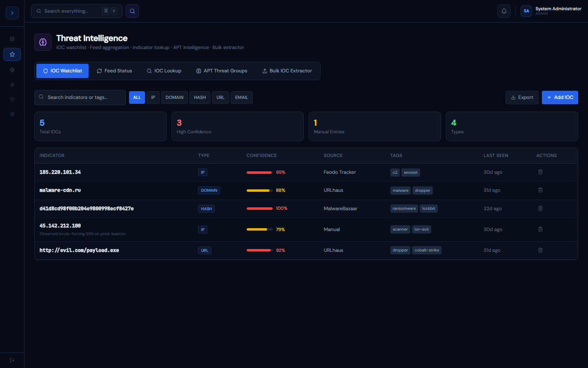Screen dimensions: 588x368
Task: Focus the Search indicators or tags field
Action: pos(80,97)
